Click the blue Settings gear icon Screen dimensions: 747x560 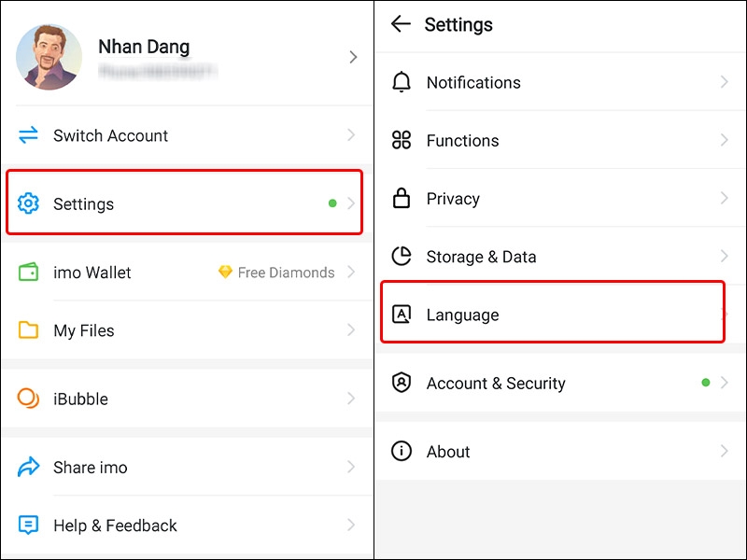pos(28,203)
